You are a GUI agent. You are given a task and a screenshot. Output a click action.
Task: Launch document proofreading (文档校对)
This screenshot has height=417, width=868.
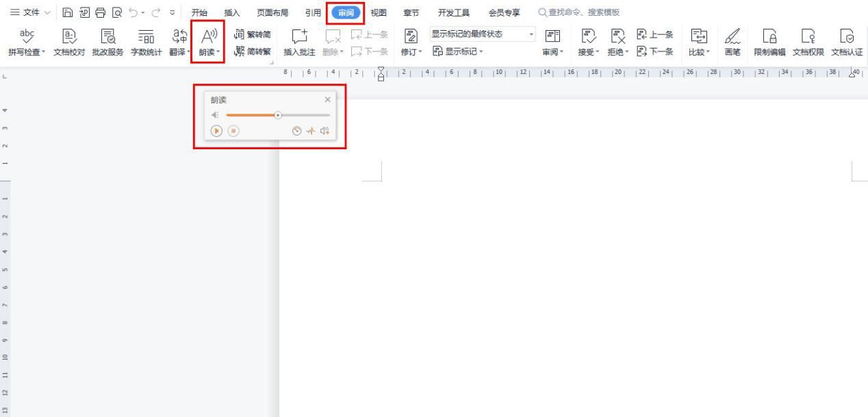69,42
